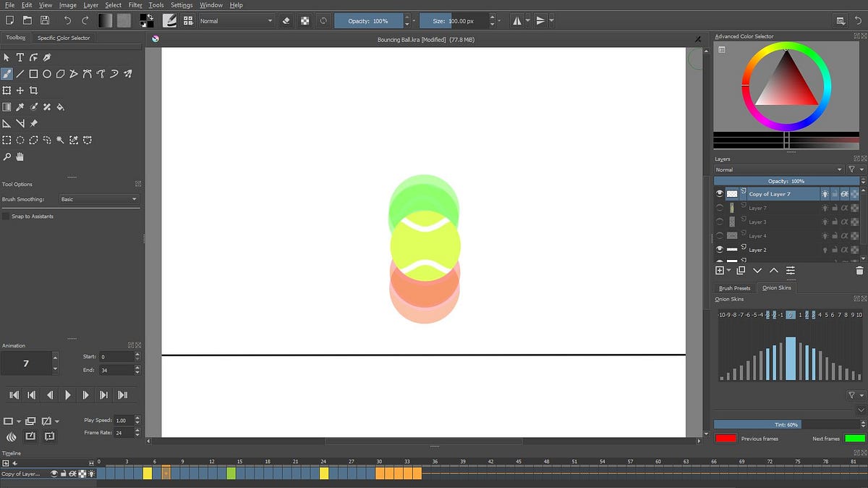The width and height of the screenshot is (868, 488).
Task: Open layers filter funnel dropdown
Action: tap(855, 169)
